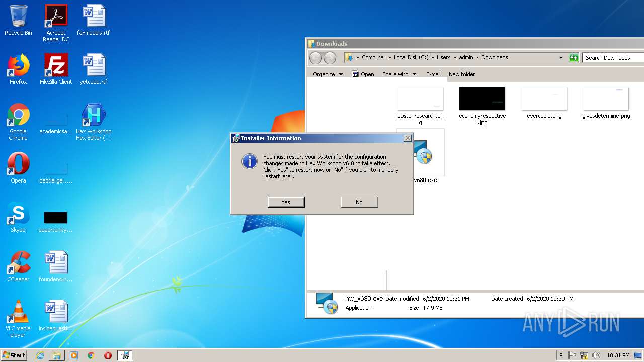Viewport: 644px width, 362px height.
Task: Launch Acrobat Reader DC shortcut
Action: pyautogui.click(x=56, y=23)
